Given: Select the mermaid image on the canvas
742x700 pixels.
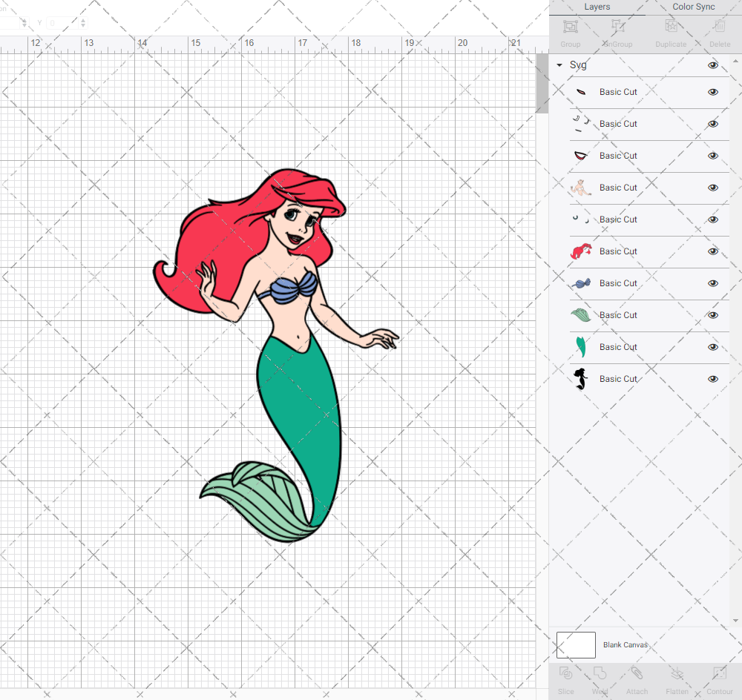Looking at the screenshot, I should (x=275, y=354).
